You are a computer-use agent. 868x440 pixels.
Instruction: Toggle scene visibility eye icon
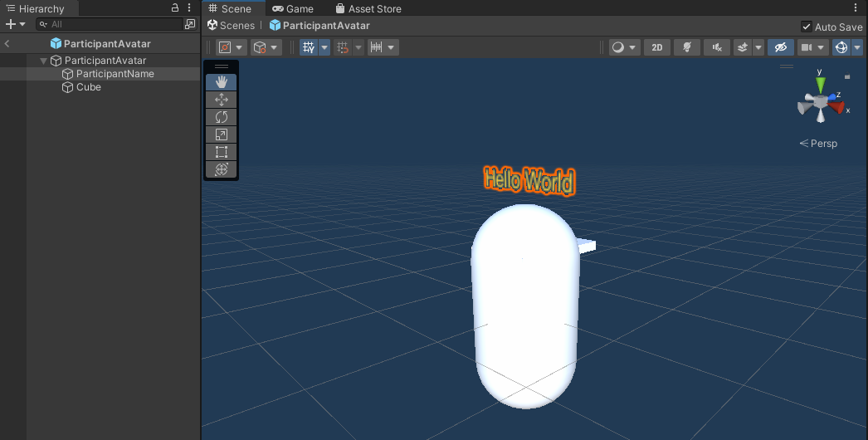point(780,47)
